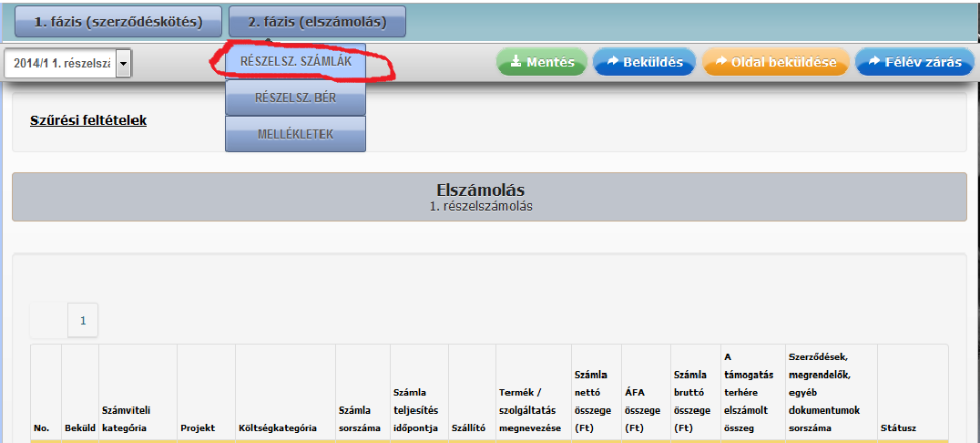Click the green Mentés button
This screenshot has height=443, width=980.
tap(543, 62)
